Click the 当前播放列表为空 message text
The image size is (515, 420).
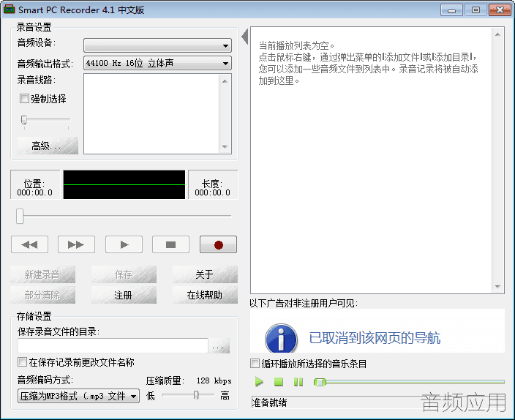tap(296, 45)
